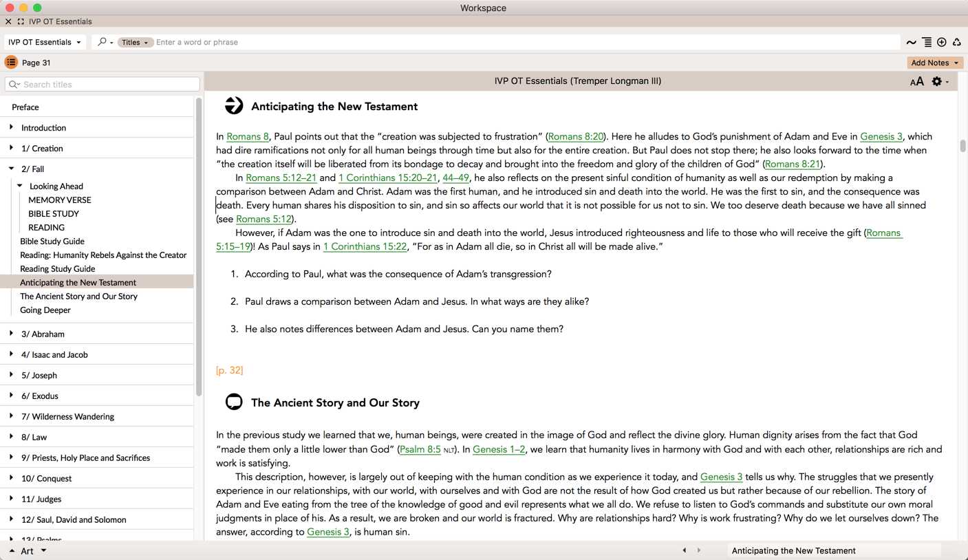The width and height of the screenshot is (968, 560).
Task: Open the Add Notes dropdown
Action: [934, 63]
